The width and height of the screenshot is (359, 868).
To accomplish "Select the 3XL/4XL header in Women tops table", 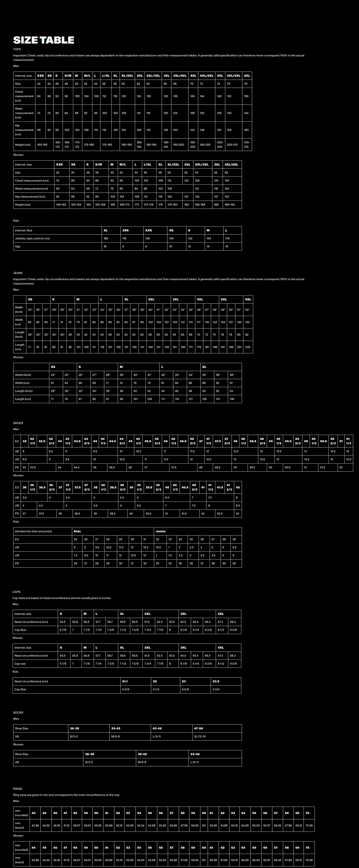I will (x=231, y=164).
